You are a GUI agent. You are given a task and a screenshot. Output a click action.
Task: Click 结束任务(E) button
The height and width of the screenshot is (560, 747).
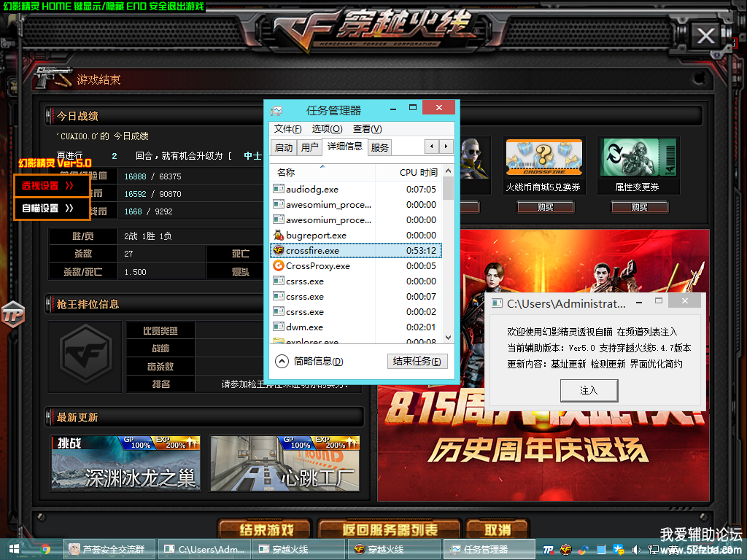pos(417,362)
